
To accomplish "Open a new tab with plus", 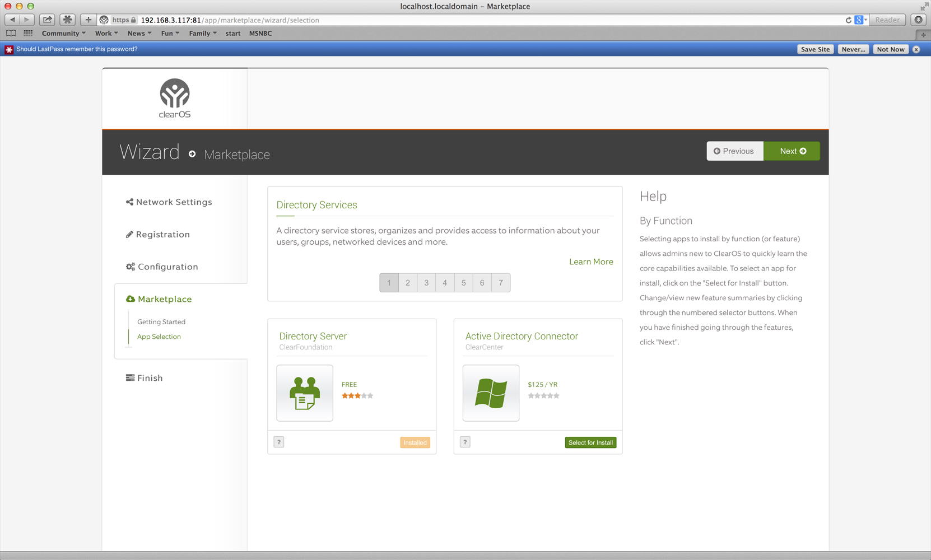I will click(x=924, y=34).
